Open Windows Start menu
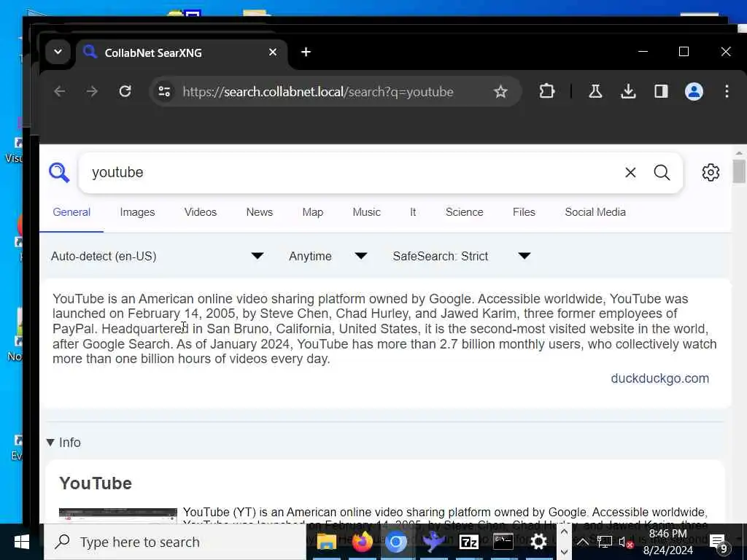This screenshot has height=560, width=747. click(21, 542)
